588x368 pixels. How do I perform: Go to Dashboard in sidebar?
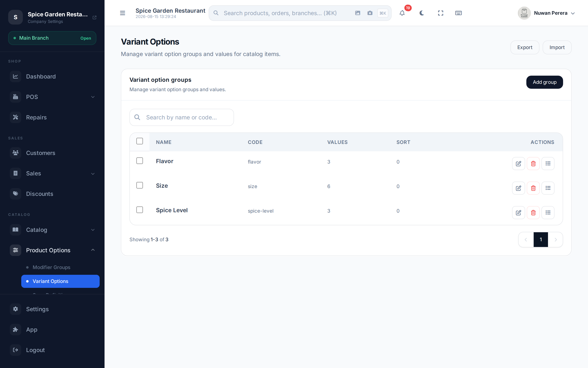pyautogui.click(x=52, y=76)
